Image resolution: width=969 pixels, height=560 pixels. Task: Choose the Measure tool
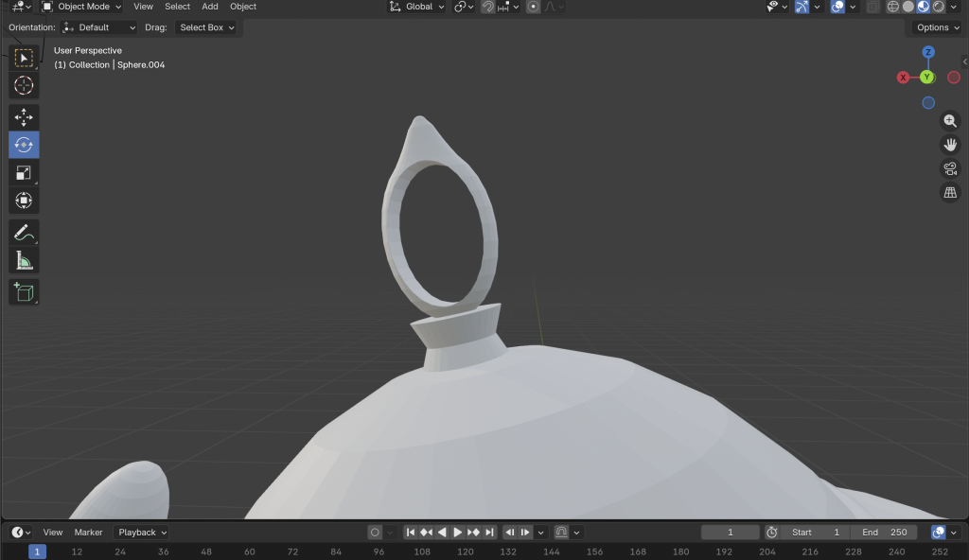click(24, 261)
